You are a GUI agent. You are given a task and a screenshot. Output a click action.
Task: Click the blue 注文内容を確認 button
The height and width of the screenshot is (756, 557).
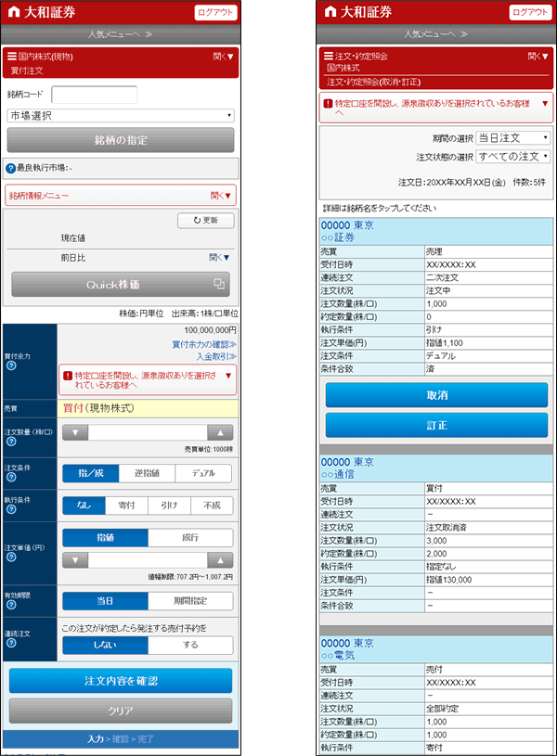[121, 681]
